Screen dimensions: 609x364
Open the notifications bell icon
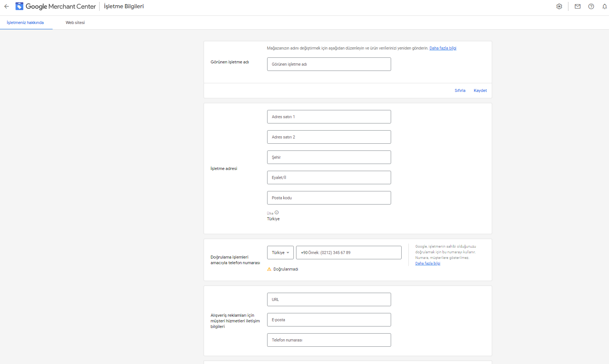[x=604, y=6]
